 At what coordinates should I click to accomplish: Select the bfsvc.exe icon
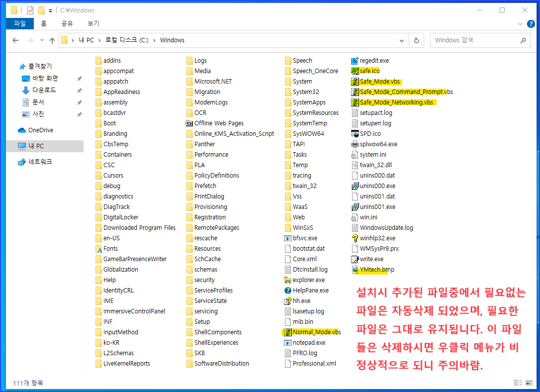click(x=287, y=238)
